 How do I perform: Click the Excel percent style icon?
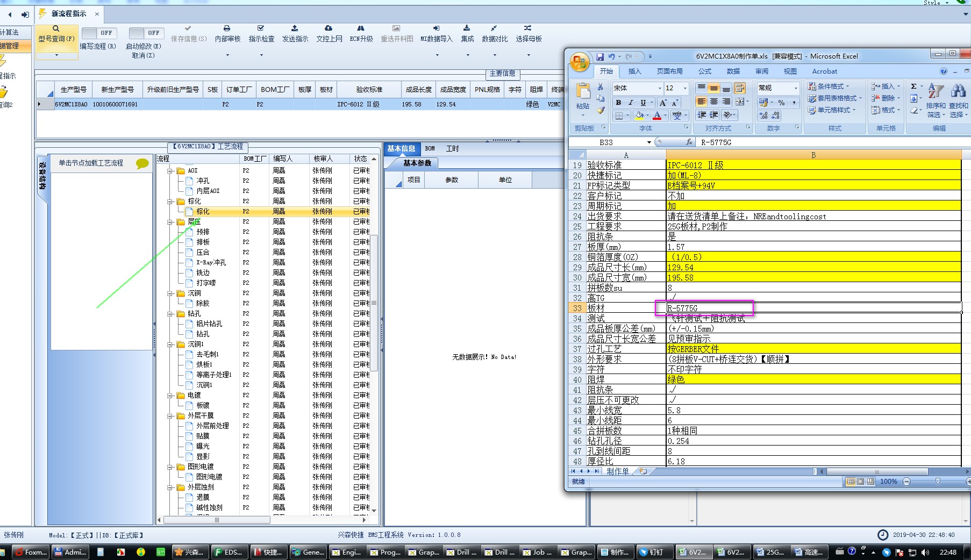point(781,103)
